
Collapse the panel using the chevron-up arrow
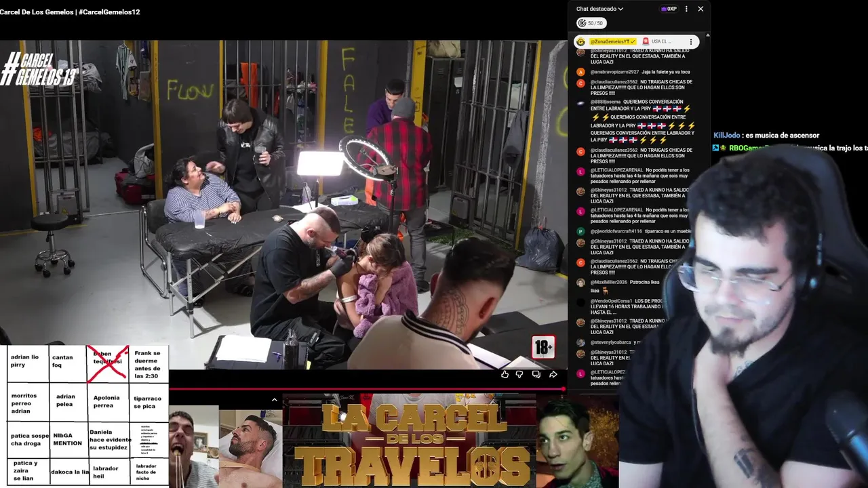pyautogui.click(x=274, y=400)
